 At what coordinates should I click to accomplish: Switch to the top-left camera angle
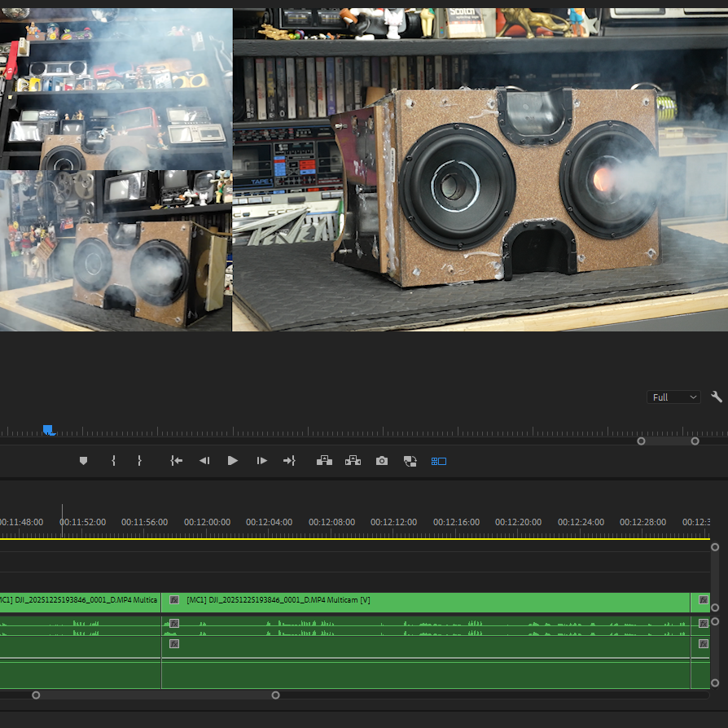116,88
